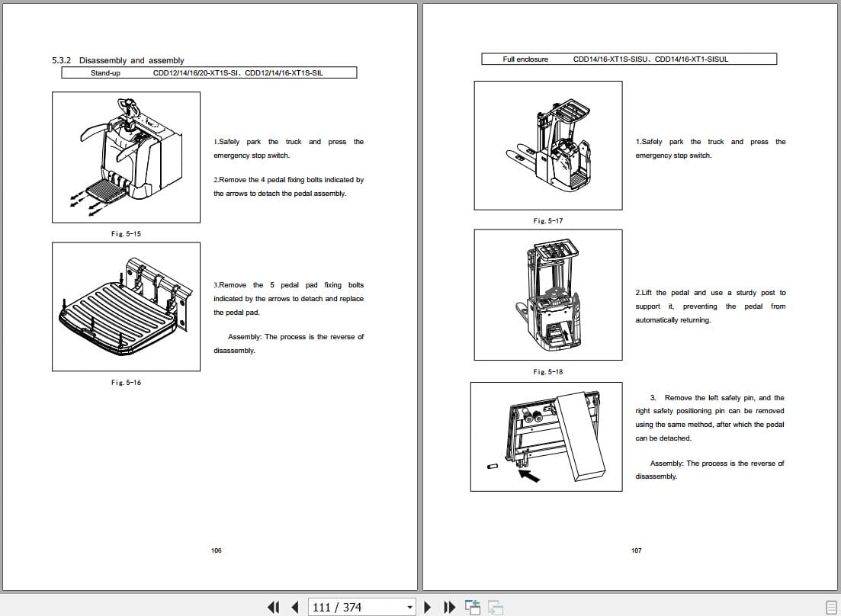Go to the previous page
The width and height of the screenshot is (841, 616).
click(x=294, y=607)
